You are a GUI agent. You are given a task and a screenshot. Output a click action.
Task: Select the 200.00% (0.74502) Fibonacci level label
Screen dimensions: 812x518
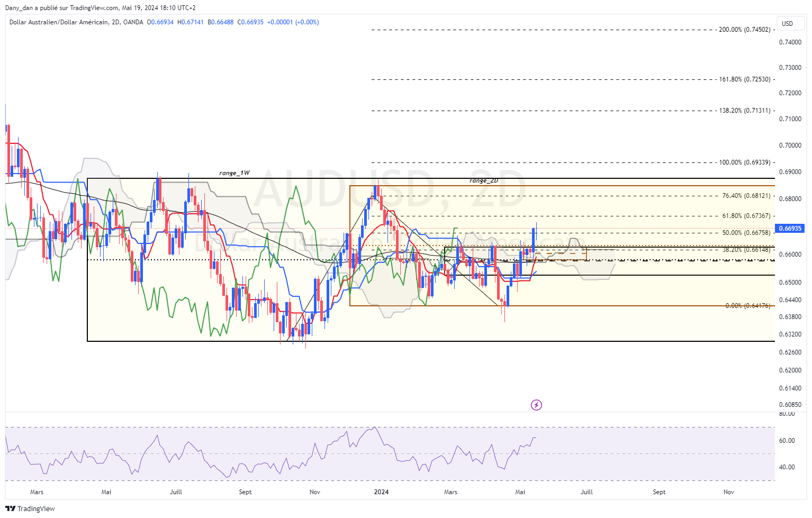[744, 30]
